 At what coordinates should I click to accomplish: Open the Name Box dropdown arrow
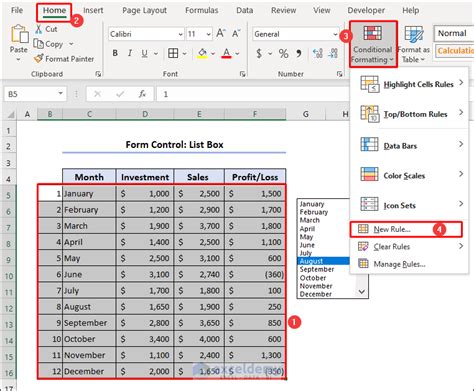coord(61,94)
